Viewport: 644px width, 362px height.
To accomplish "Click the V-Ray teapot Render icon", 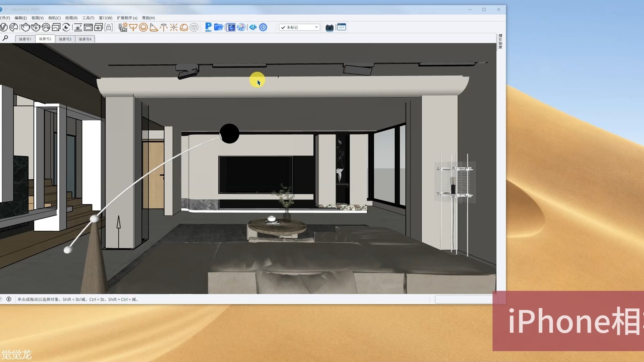I will pos(25,27).
